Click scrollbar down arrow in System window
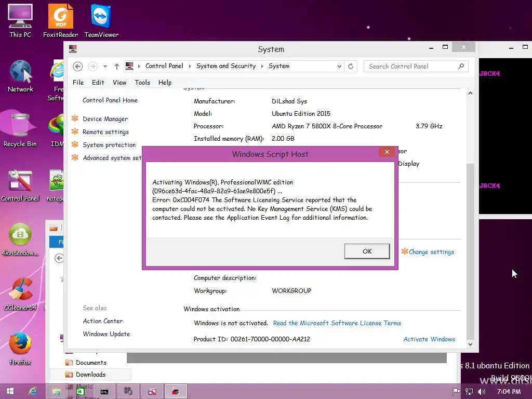Screen dimensions: 532x399 [470, 344]
